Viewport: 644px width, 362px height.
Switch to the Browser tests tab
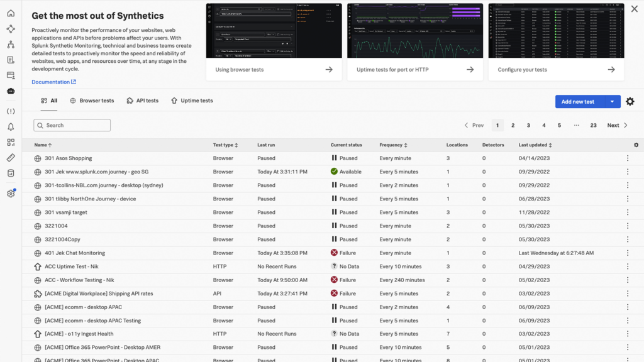(92, 101)
